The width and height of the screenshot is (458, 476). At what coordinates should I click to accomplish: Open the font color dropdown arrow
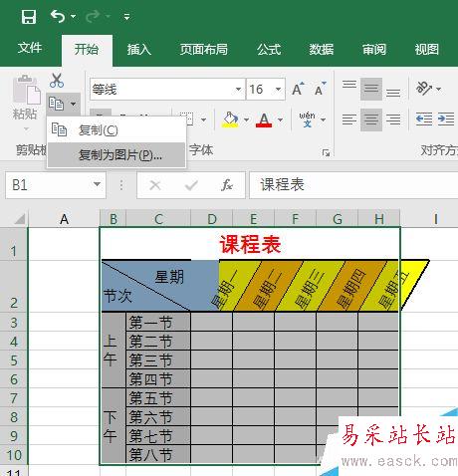(281, 119)
